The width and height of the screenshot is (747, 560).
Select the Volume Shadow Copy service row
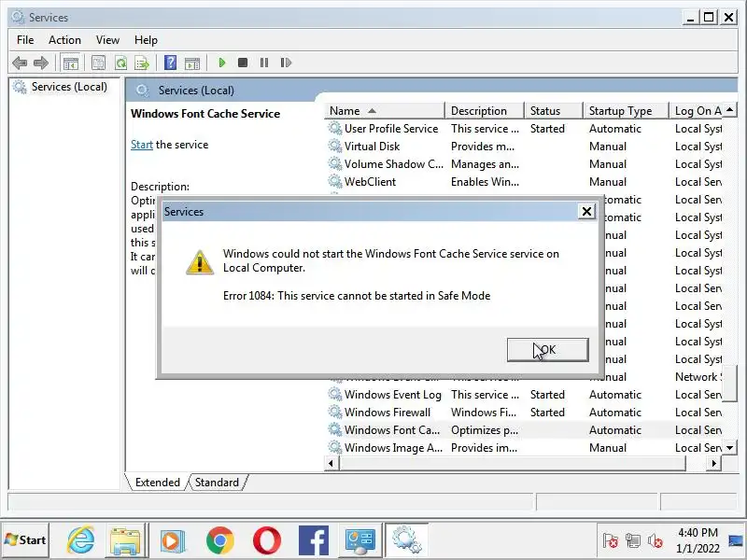click(x=524, y=164)
